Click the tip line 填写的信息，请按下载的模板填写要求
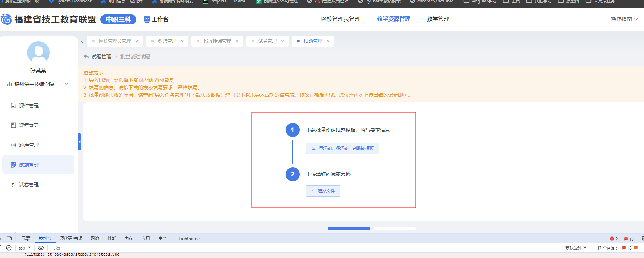 [x=143, y=88]
